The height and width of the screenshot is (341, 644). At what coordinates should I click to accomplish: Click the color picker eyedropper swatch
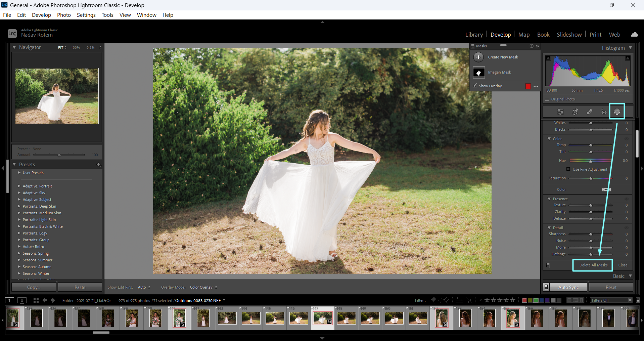pos(606,189)
